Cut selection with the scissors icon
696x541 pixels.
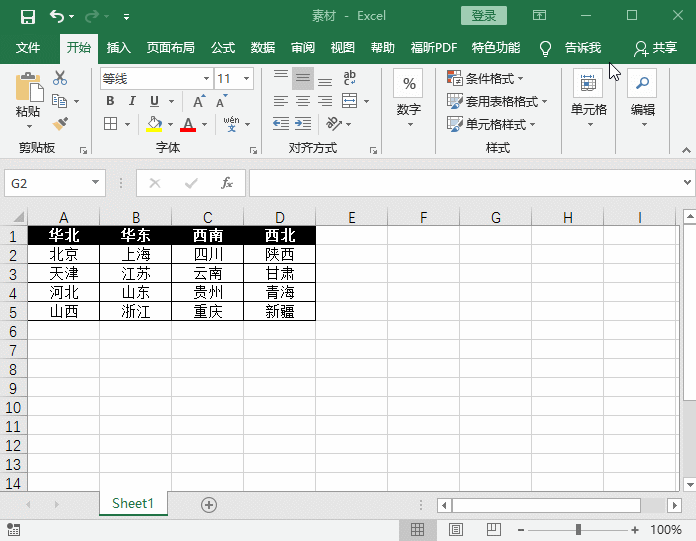click(x=59, y=78)
